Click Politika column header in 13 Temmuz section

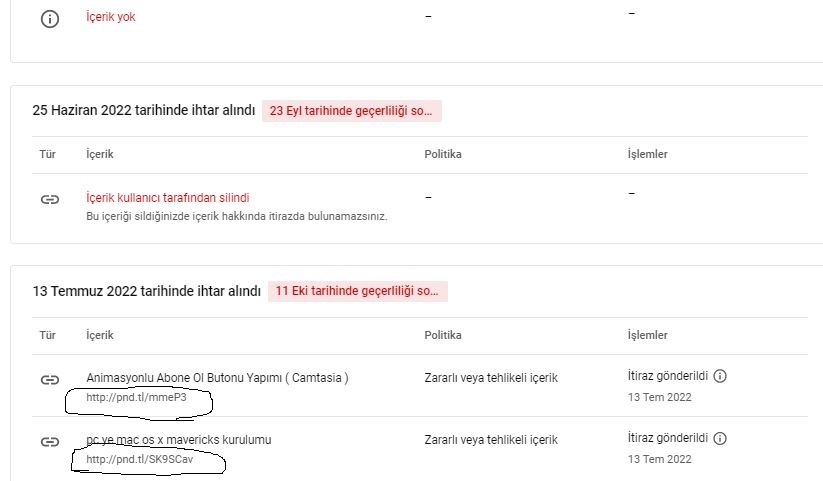tap(443, 335)
